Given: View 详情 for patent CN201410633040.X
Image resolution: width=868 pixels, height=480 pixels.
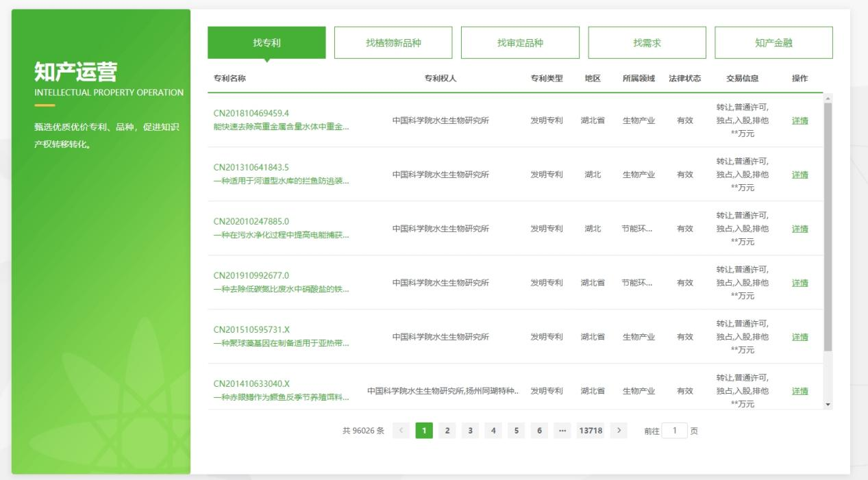Looking at the screenshot, I should click(802, 391).
